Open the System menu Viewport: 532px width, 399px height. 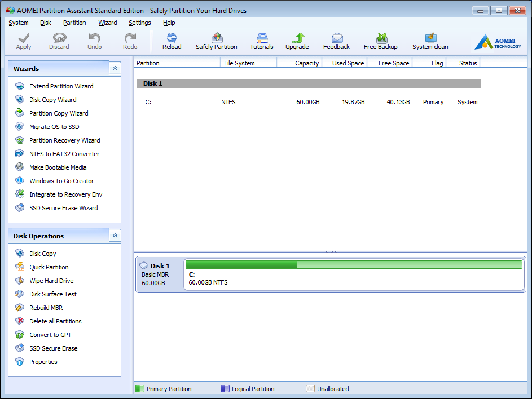click(x=19, y=23)
